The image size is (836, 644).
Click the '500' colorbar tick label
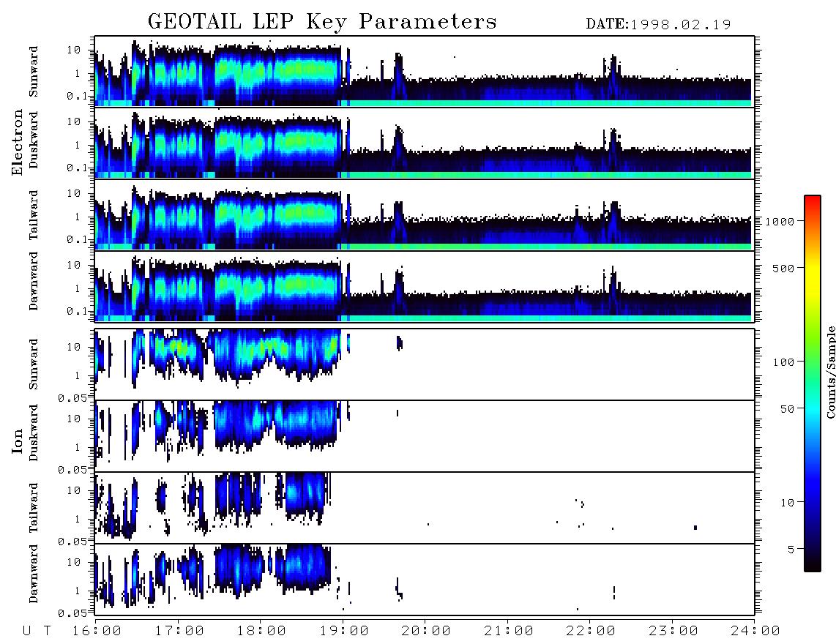coord(783,268)
